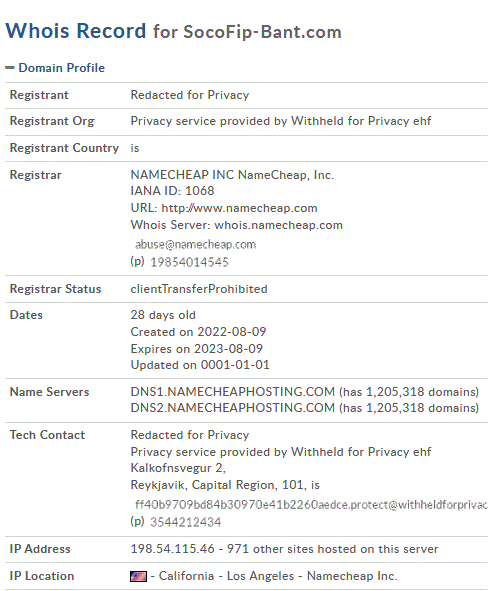
Task: Open DNS2.NAMECHEAPHOSTING.COM name server link
Action: click(x=233, y=408)
